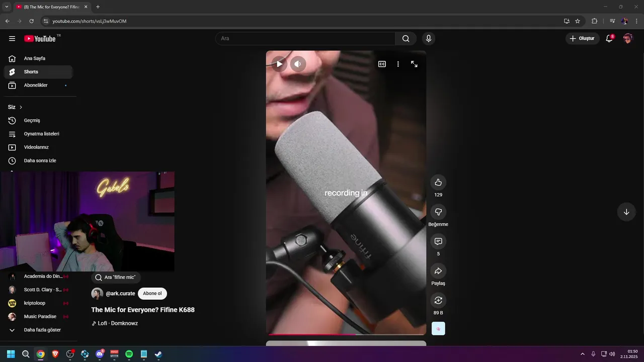Expand Daha fazla göster
The image size is (644, 362).
coord(38,330)
